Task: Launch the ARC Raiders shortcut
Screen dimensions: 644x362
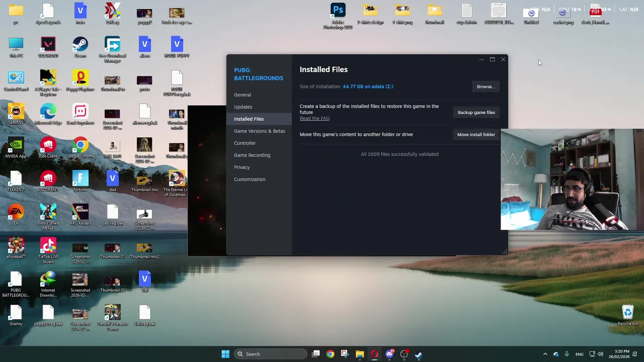Action: [x=80, y=215]
